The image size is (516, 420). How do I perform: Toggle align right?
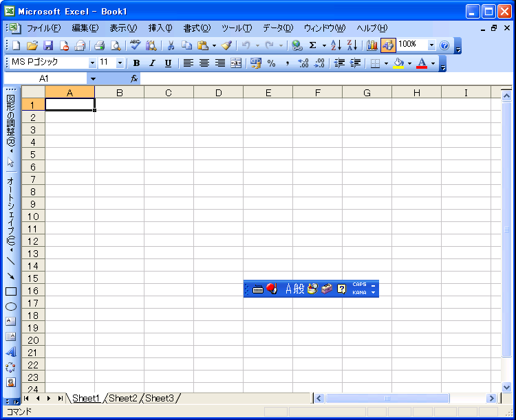coord(220,63)
